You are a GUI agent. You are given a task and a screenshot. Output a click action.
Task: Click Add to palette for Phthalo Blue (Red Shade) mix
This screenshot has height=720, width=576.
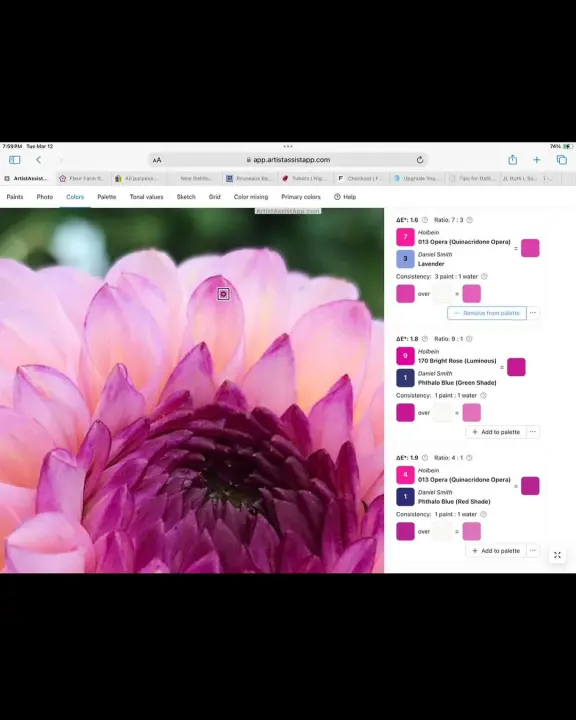tap(496, 551)
